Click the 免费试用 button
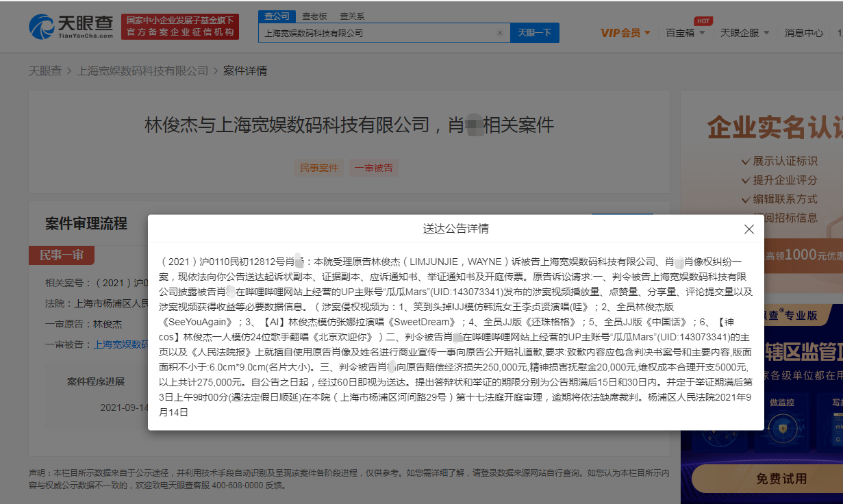The image size is (843, 504). click(x=781, y=479)
